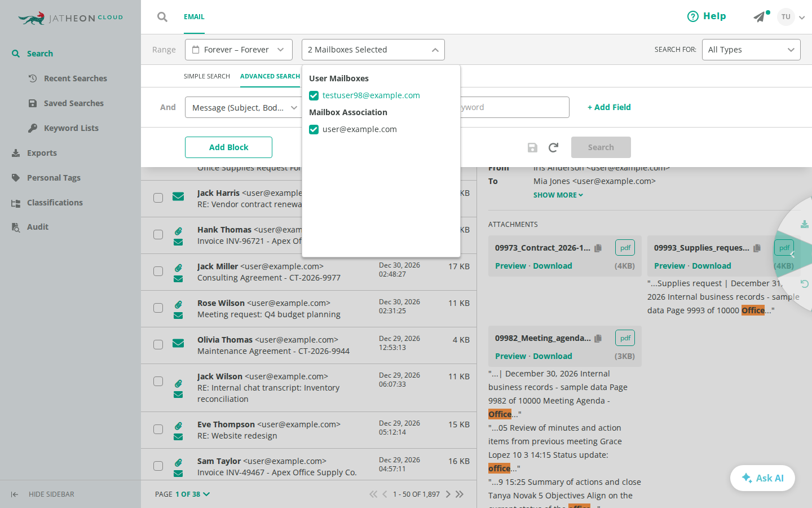The width and height of the screenshot is (812, 508).
Task: Open Saved Searches in sidebar
Action: (x=74, y=103)
